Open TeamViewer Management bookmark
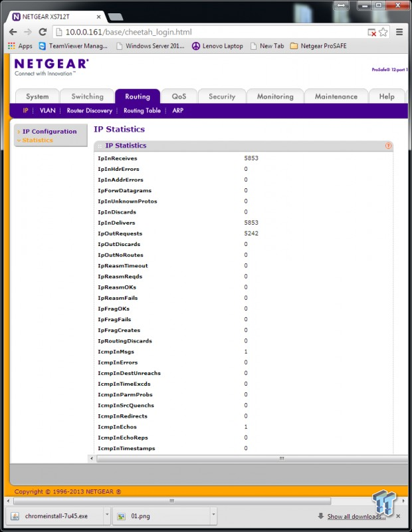 [73, 46]
